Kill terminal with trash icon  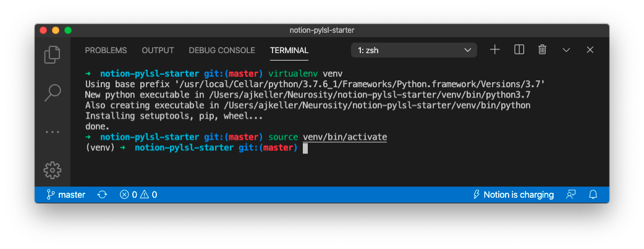coord(543,50)
